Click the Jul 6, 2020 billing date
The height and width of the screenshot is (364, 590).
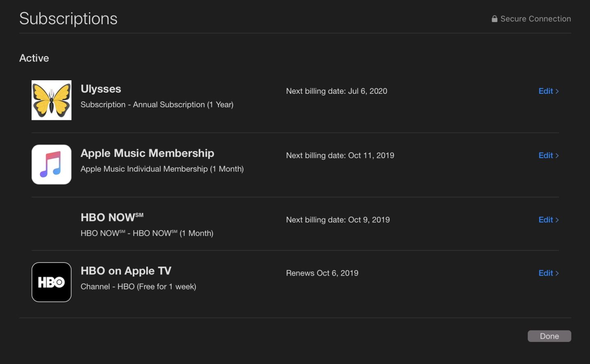pyautogui.click(x=367, y=91)
